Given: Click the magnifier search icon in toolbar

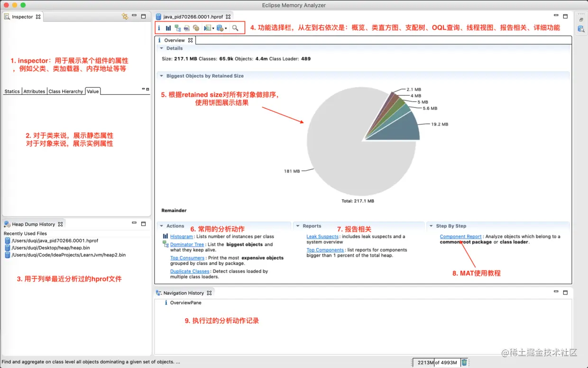Looking at the screenshot, I should [x=235, y=28].
